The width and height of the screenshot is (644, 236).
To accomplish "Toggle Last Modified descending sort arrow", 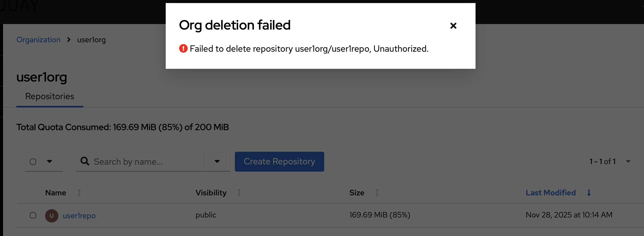I will pos(589,193).
